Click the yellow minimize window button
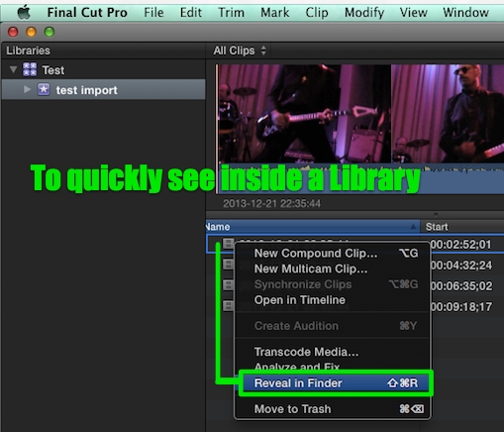The height and width of the screenshot is (432, 504). 31,32
